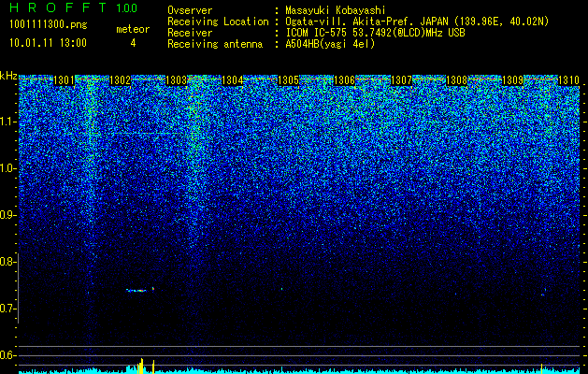Click the HROFFT 1.0.0 title text
588x374 pixels.
tap(73, 7)
